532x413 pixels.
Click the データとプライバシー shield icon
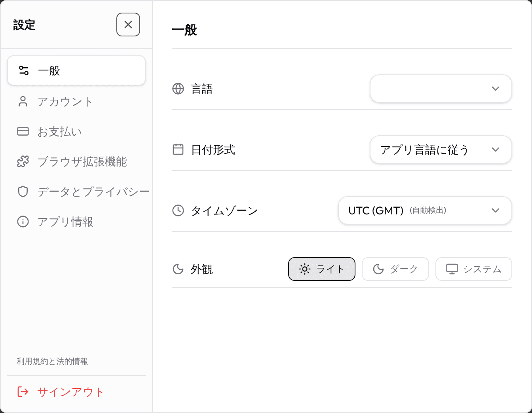click(23, 191)
